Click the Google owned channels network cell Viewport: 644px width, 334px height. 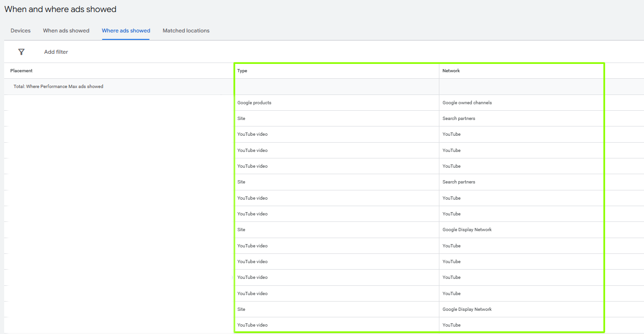pyautogui.click(x=466, y=102)
